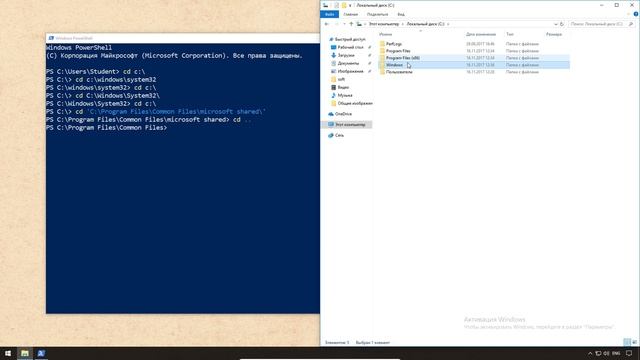Open Видео in the navigation pane
640x360 pixels.
click(343, 87)
